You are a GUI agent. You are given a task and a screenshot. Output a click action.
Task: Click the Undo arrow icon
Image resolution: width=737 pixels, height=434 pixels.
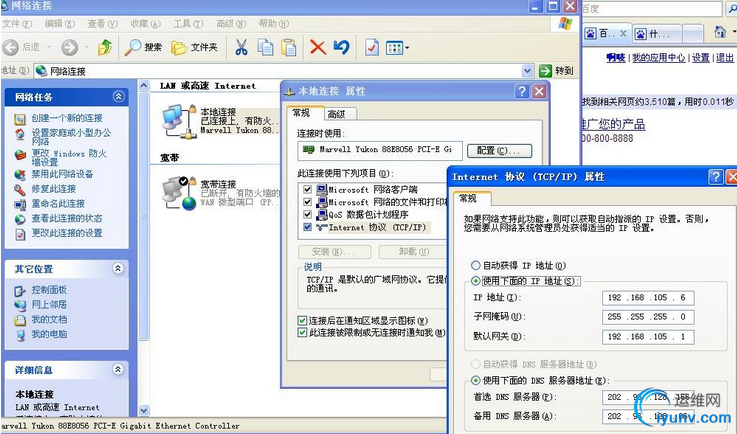point(341,47)
